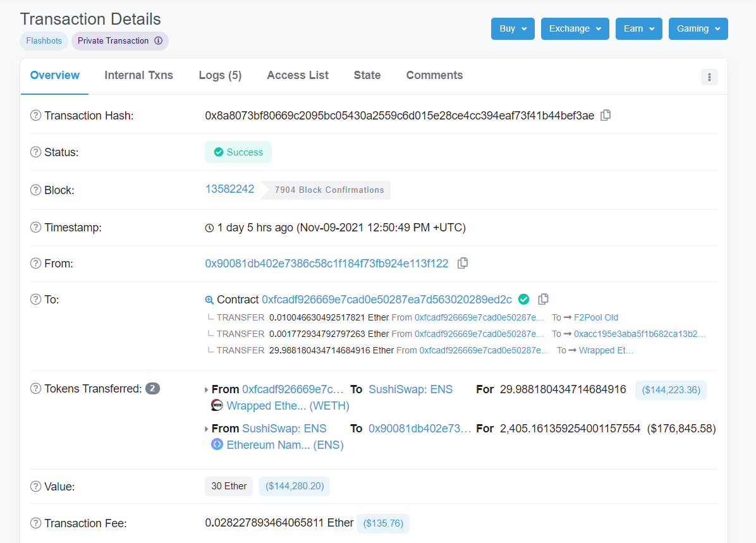Switch to the State tab
Viewport: 756px width, 543px height.
tap(367, 75)
